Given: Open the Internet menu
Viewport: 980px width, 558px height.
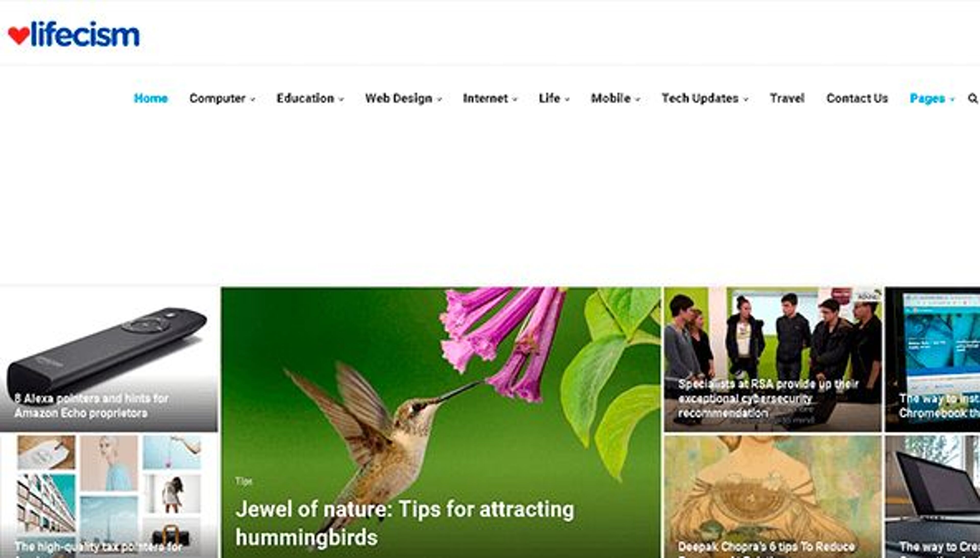Looking at the screenshot, I should pos(490,99).
